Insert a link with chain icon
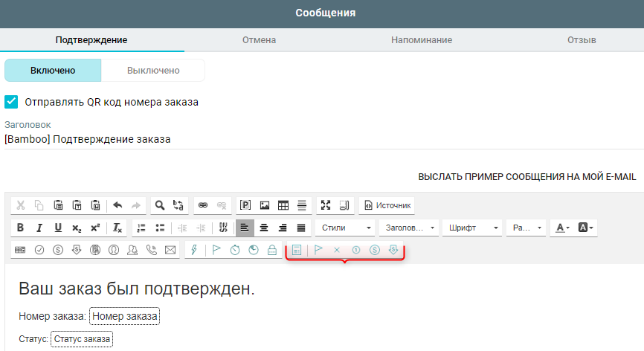Screen dimensions: 644x351 203,205
